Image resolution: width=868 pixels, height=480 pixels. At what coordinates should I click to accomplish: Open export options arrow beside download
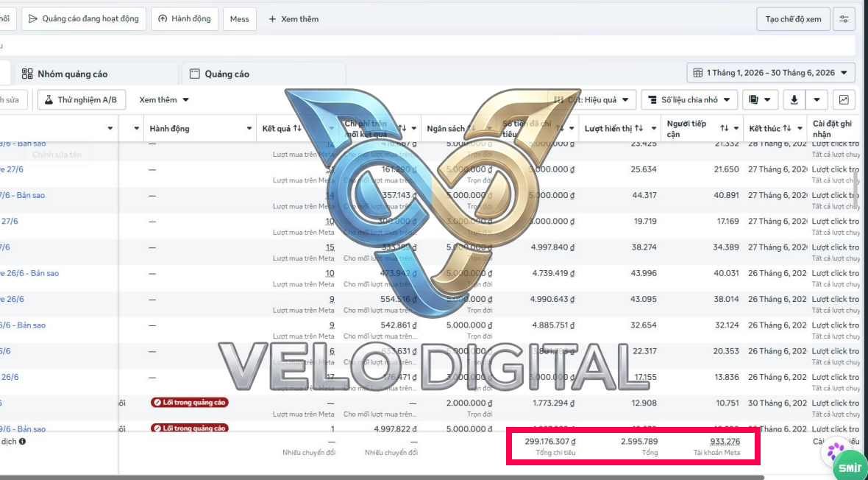click(817, 100)
